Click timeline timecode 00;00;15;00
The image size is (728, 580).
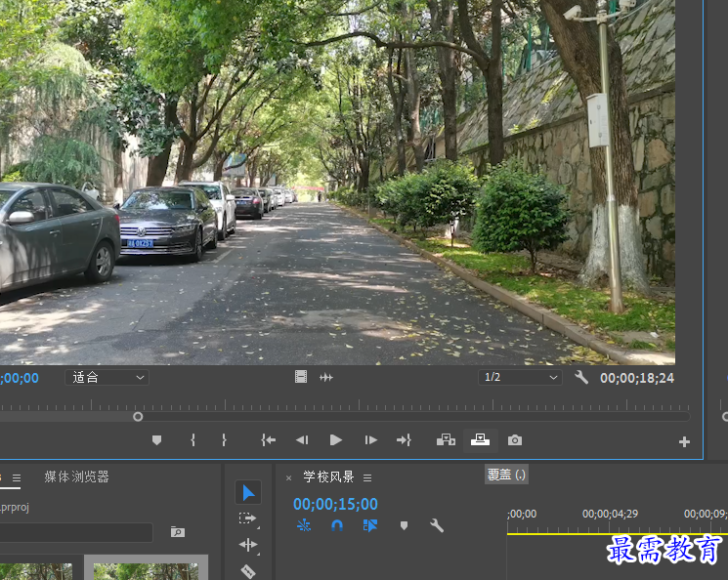tap(336, 504)
